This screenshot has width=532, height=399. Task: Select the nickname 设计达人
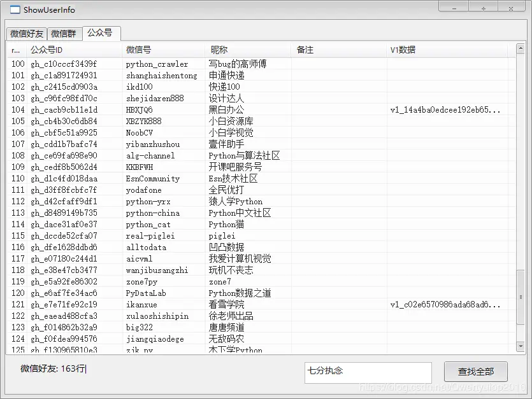[x=226, y=98]
